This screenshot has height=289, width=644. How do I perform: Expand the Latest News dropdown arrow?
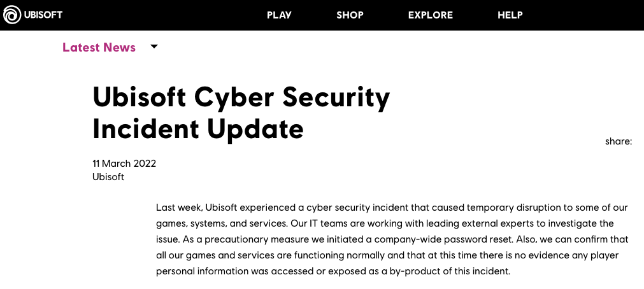click(154, 46)
